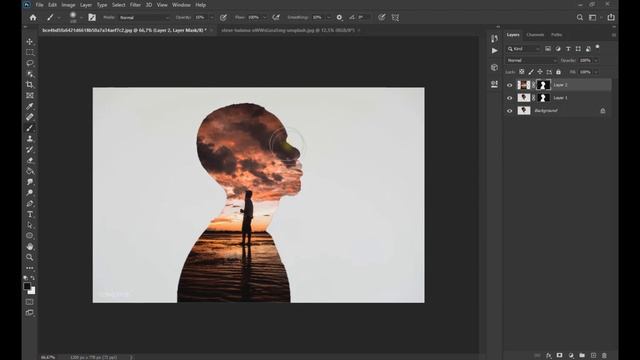This screenshot has width=640, height=360.
Task: Select the Horizontal Type tool
Action: pyautogui.click(x=30, y=214)
